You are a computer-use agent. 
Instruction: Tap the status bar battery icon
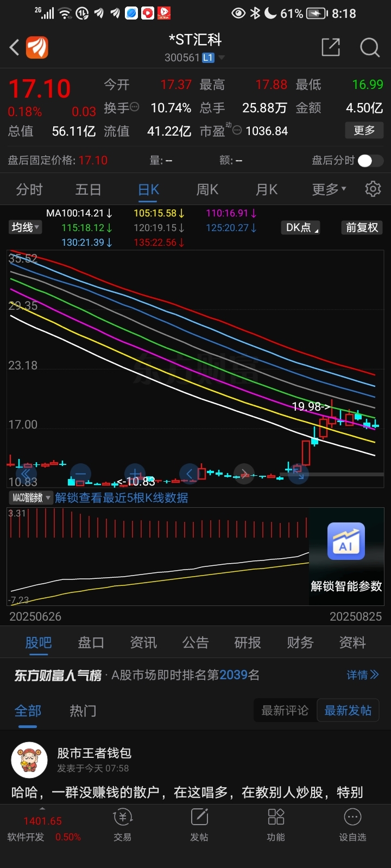[x=316, y=13]
